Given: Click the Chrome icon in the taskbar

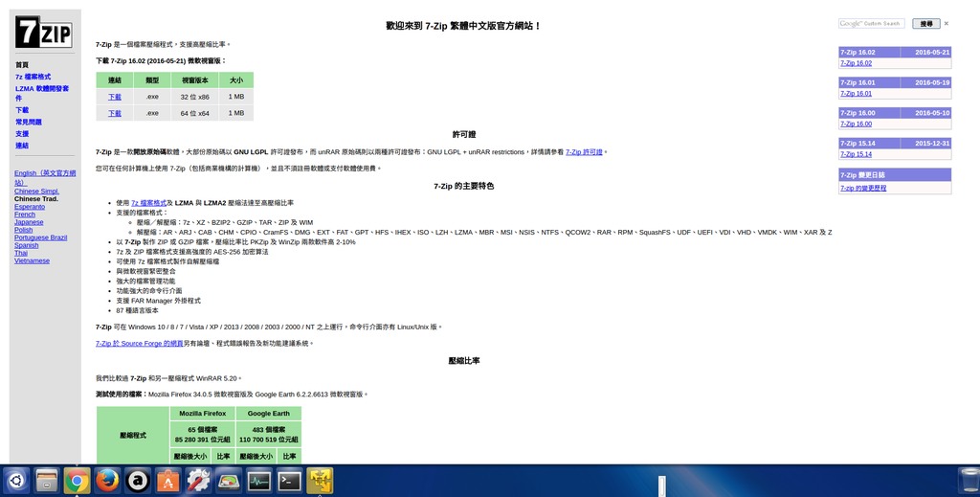Looking at the screenshot, I should pos(77,481).
